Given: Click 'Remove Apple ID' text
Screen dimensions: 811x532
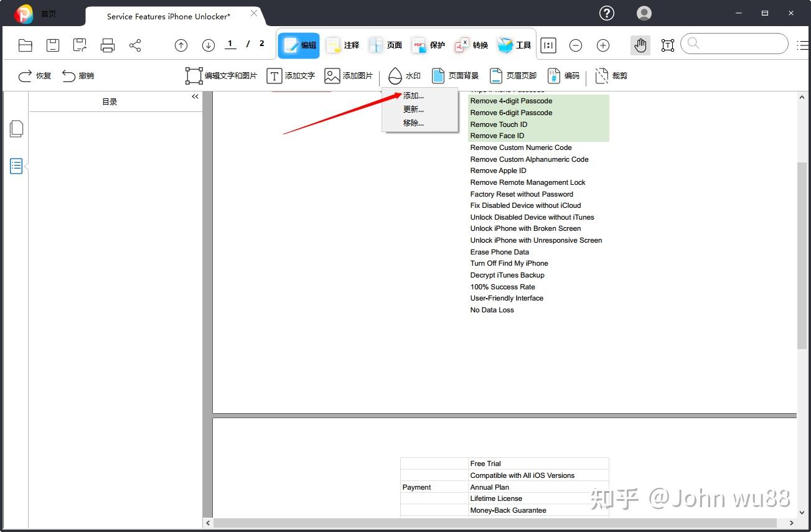Looking at the screenshot, I should coord(498,170).
